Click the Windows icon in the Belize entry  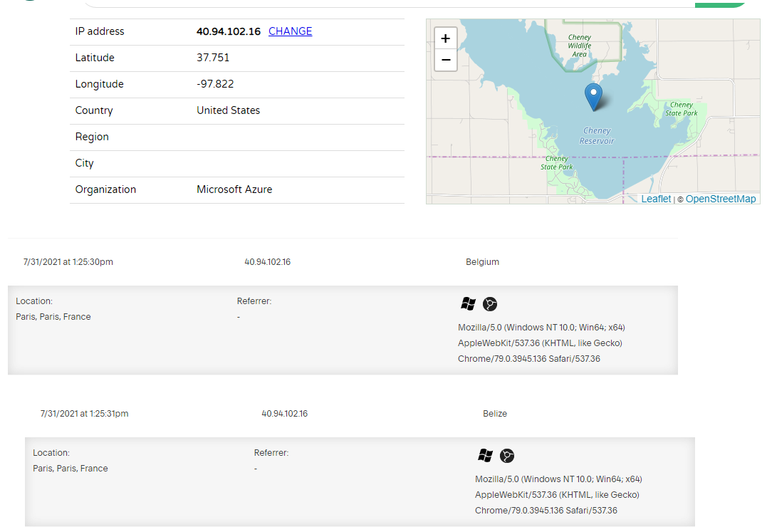click(485, 455)
